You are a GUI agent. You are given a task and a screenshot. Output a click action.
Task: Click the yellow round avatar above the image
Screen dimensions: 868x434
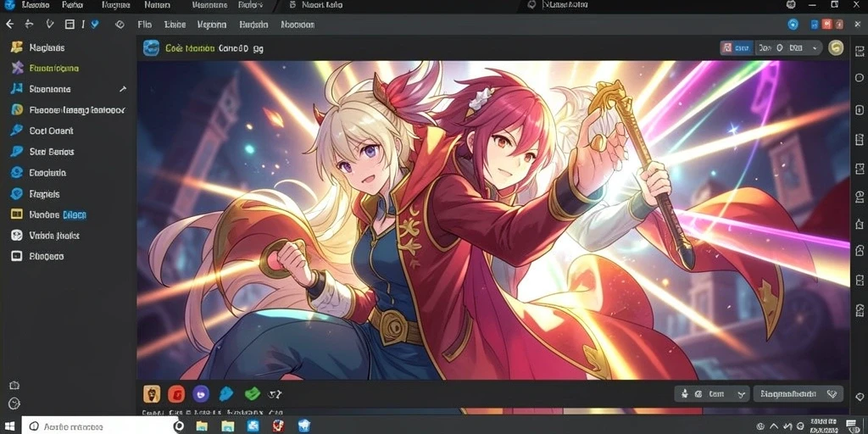point(836,47)
